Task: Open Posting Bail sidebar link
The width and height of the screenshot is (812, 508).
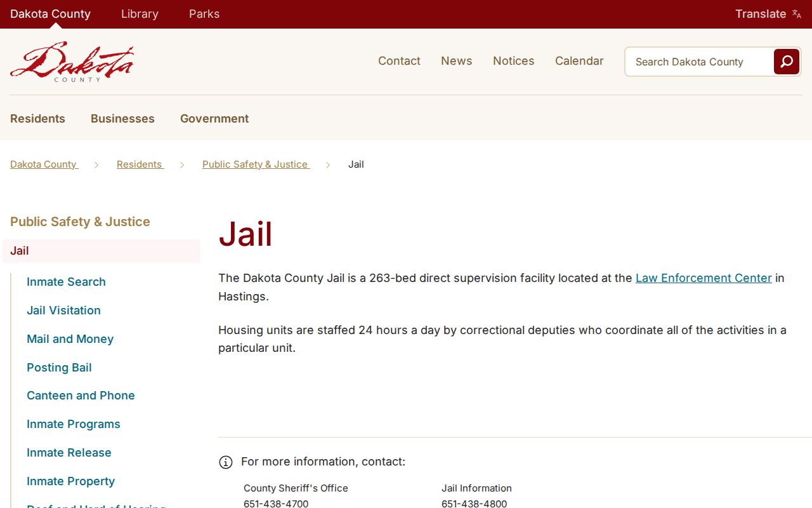Action: [x=59, y=368]
